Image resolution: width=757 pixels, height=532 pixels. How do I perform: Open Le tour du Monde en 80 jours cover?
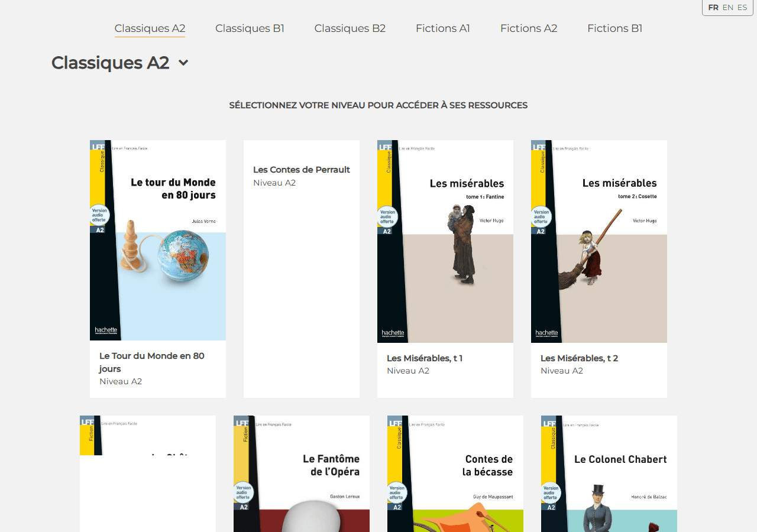point(158,240)
